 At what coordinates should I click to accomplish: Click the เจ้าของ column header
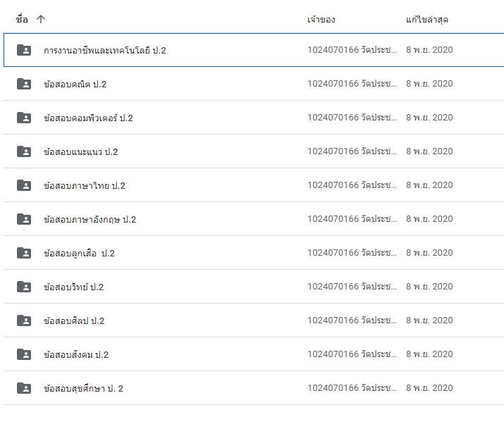tap(321, 20)
